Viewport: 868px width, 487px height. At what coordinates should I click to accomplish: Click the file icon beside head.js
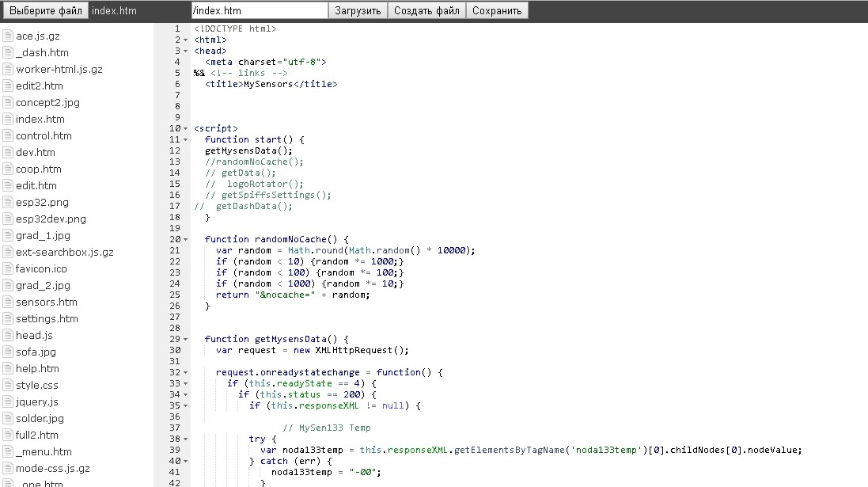(8, 335)
